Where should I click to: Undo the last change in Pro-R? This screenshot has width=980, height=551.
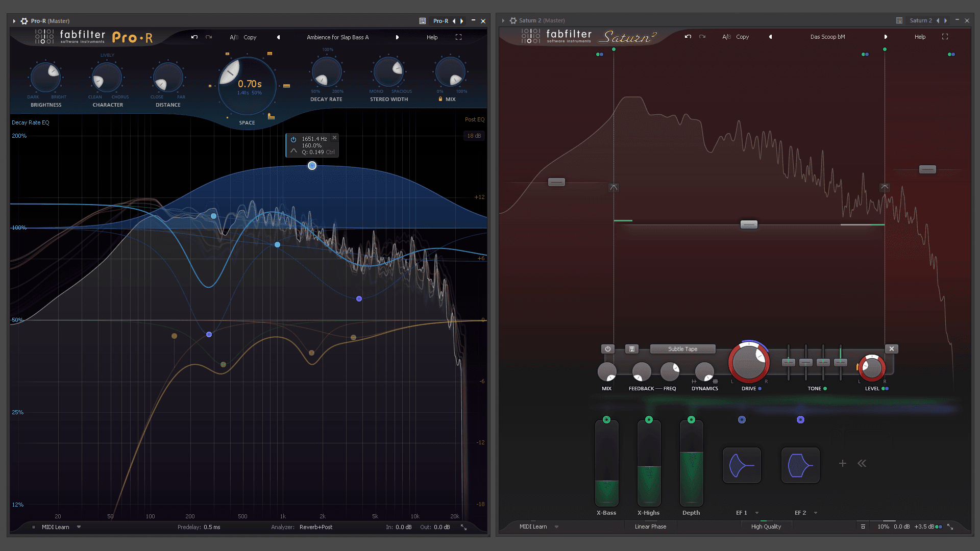tap(194, 37)
